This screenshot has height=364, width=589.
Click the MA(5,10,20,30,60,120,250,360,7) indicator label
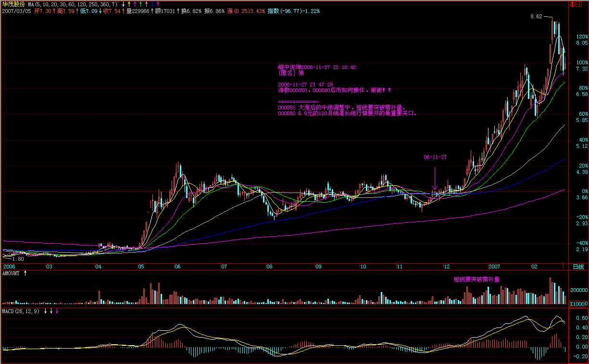coord(73,4)
